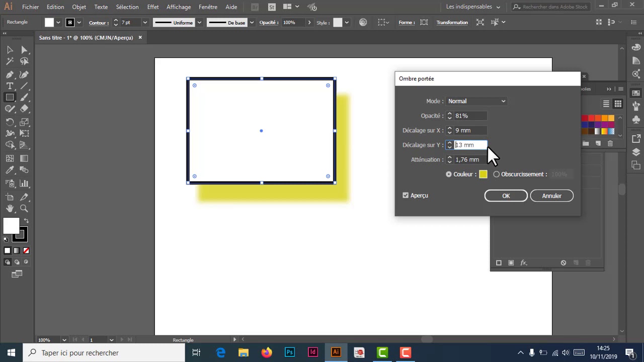Click the Forme link in control bar
Image resolution: width=644 pixels, height=362 pixels.
point(407,23)
